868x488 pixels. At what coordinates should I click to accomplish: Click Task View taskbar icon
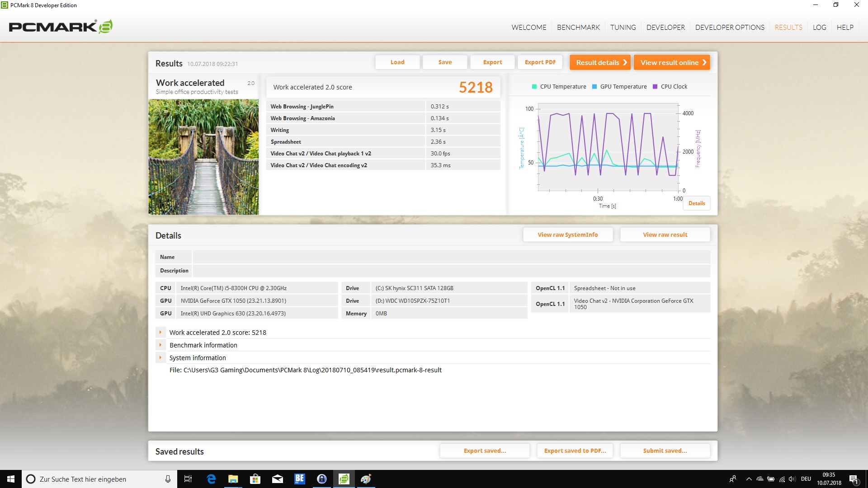click(x=188, y=479)
